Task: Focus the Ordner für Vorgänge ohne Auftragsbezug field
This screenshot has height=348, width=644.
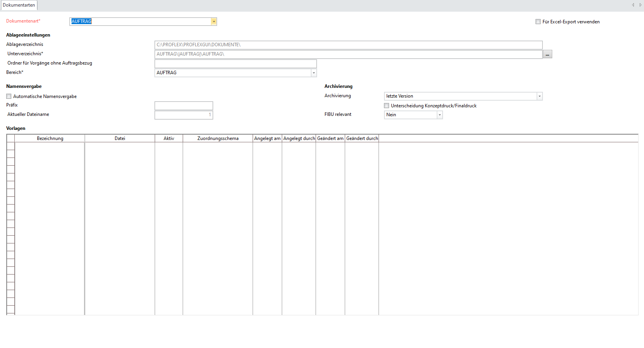Action: (236, 64)
